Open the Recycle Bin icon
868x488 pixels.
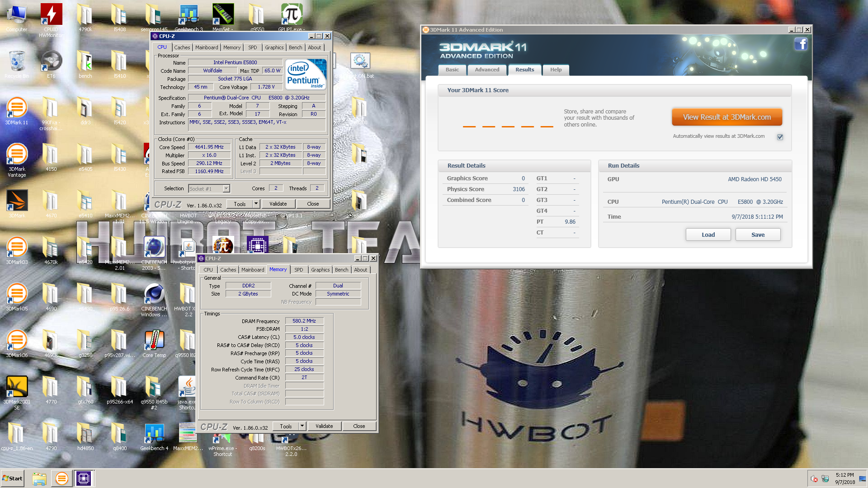17,64
